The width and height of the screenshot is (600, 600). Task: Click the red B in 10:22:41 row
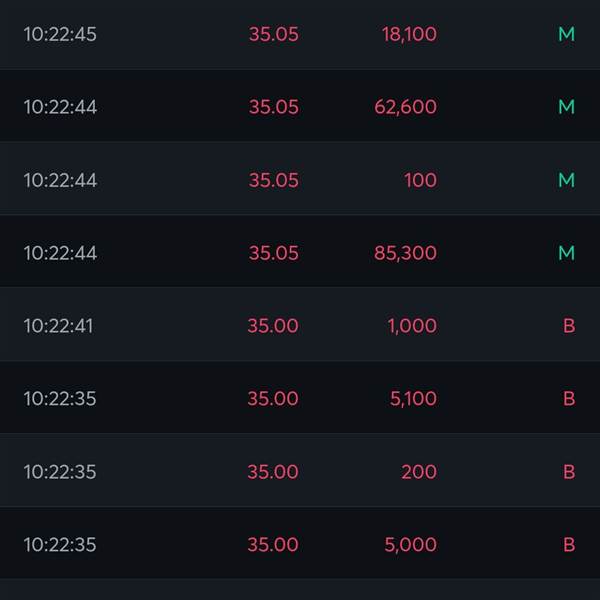pos(569,326)
